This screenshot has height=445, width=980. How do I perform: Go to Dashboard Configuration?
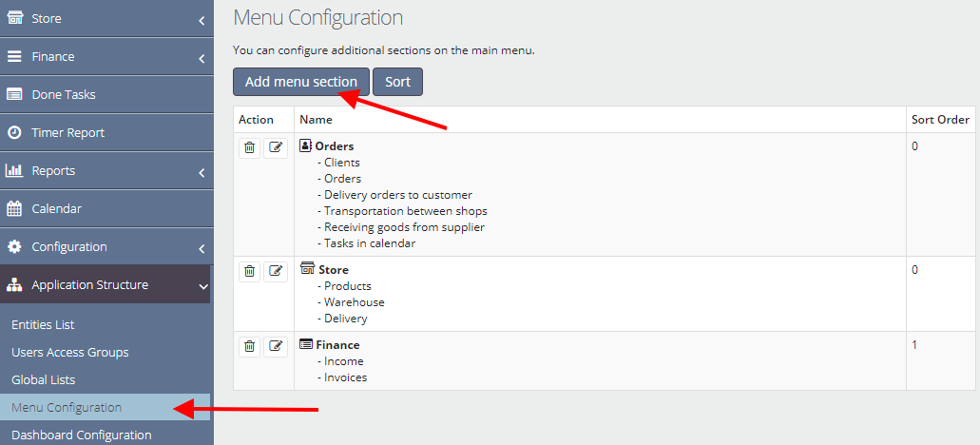(x=82, y=435)
